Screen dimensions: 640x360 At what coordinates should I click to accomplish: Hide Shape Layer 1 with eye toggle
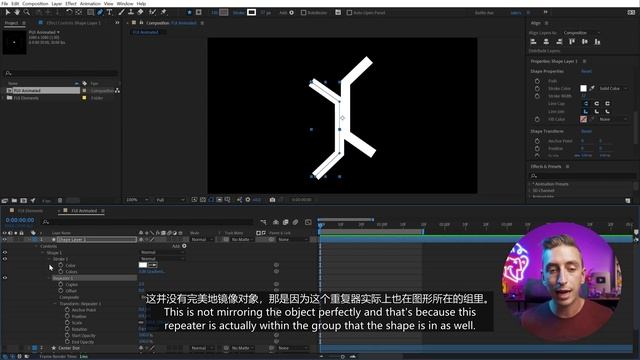point(5,240)
